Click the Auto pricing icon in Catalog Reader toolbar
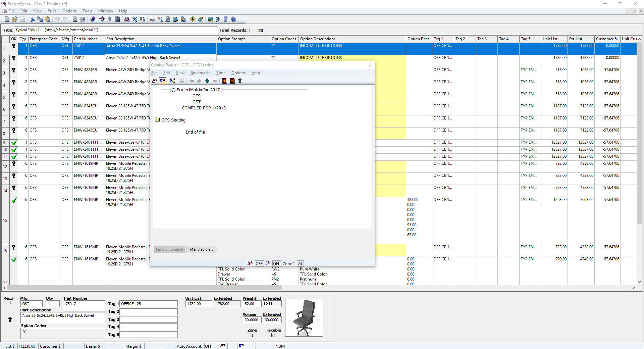The width and height of the screenshot is (644, 349). coord(155,81)
